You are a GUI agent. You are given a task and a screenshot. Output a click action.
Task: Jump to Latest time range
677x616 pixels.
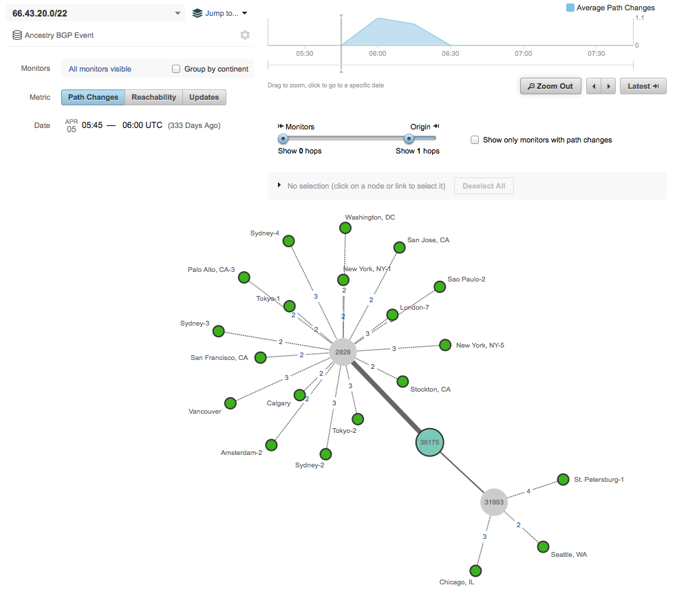pyautogui.click(x=643, y=86)
